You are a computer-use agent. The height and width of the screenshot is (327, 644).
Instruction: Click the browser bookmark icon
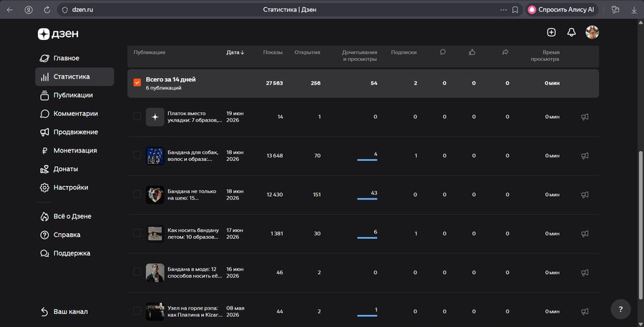click(515, 9)
